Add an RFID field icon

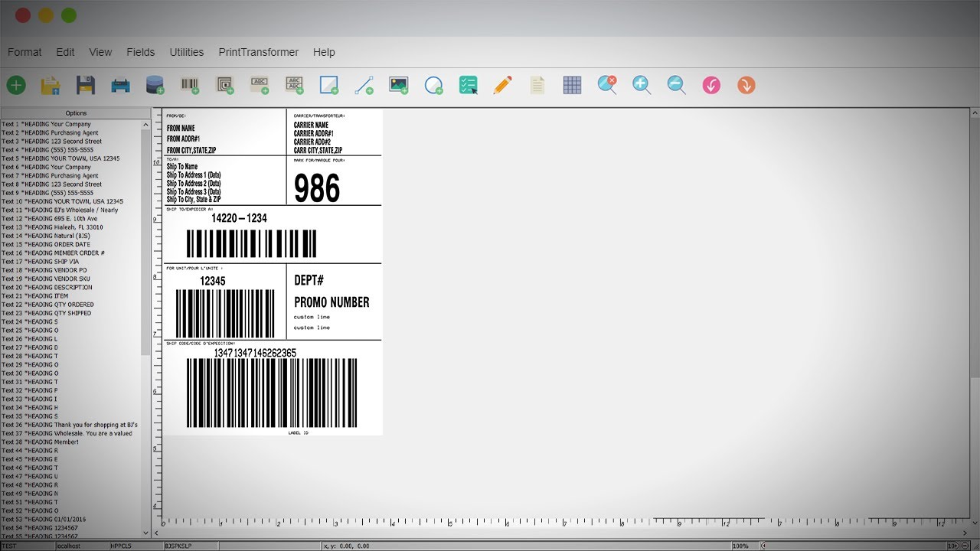click(x=225, y=85)
